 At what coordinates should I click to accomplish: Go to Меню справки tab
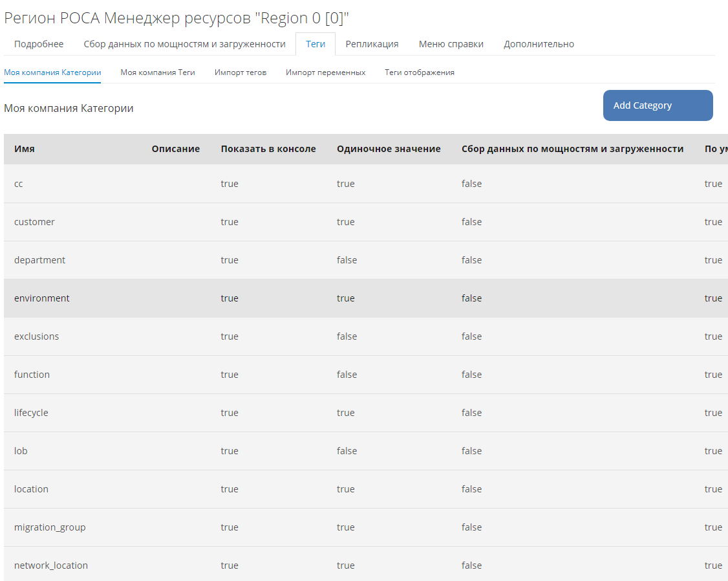pyautogui.click(x=451, y=44)
